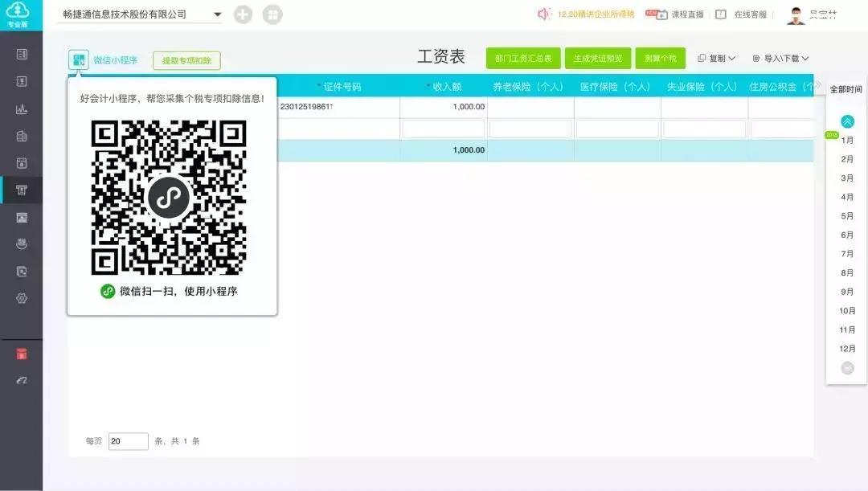This screenshot has width=868, height=491.
Task: Click the 微信小程序 icon button
Action: pyautogui.click(x=78, y=59)
